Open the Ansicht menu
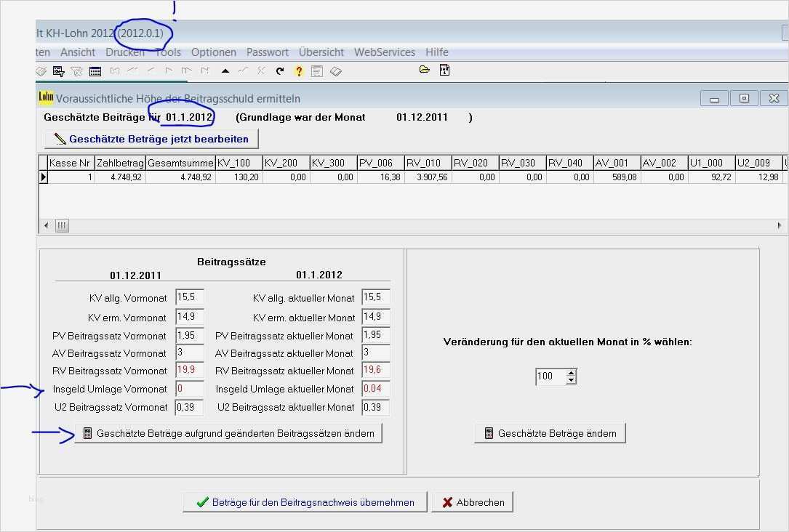The height and width of the screenshot is (532, 789). pos(78,52)
